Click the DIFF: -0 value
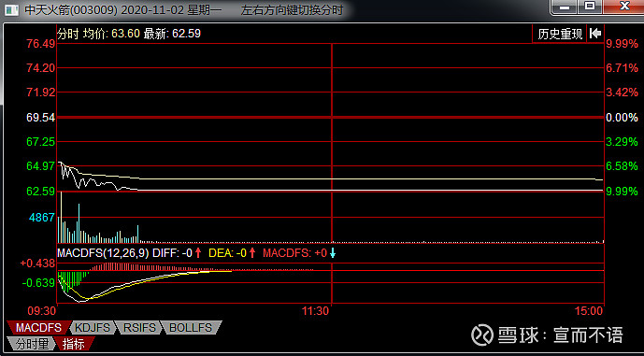 coord(172,253)
